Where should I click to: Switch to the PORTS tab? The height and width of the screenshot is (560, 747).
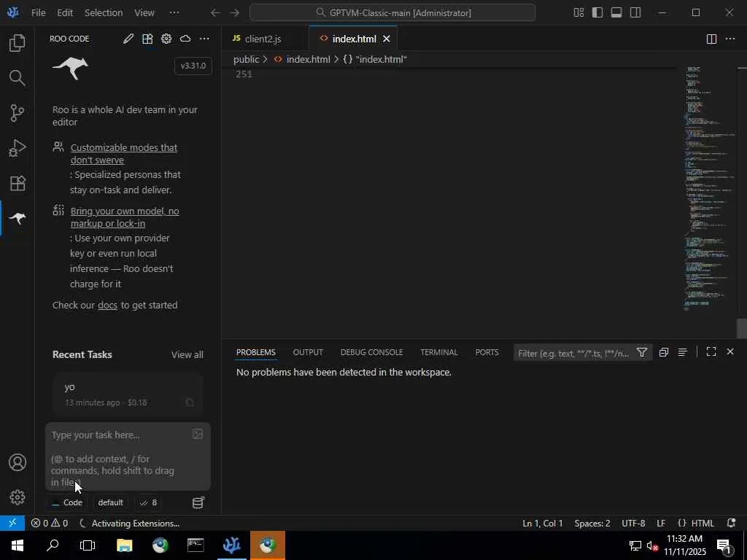(x=487, y=352)
